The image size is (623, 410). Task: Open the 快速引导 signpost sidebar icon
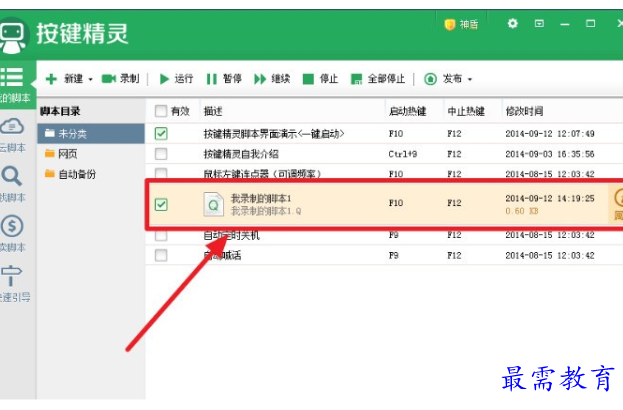coord(11,275)
